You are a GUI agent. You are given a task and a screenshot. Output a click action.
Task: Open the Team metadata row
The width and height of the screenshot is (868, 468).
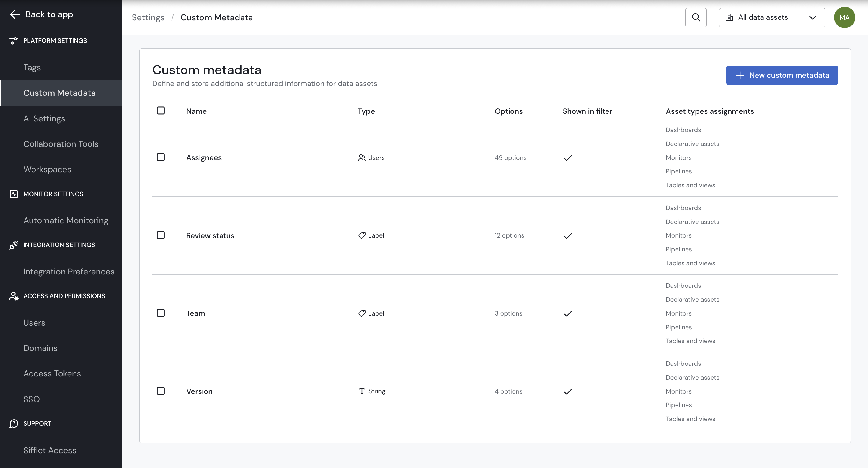195,313
